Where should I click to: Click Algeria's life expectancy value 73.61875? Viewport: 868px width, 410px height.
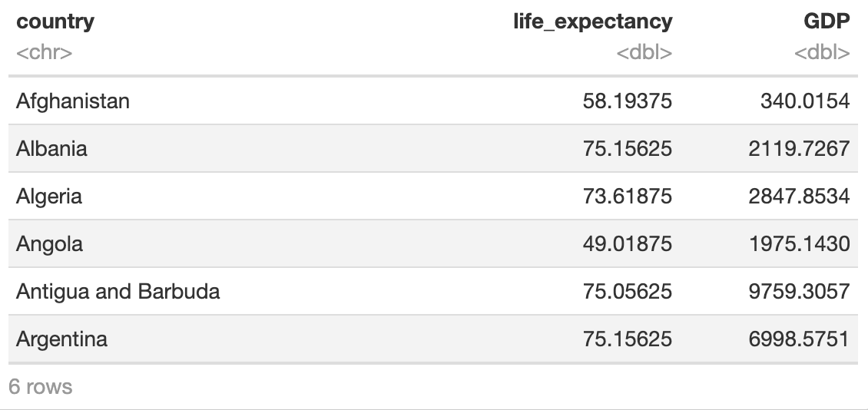627,196
